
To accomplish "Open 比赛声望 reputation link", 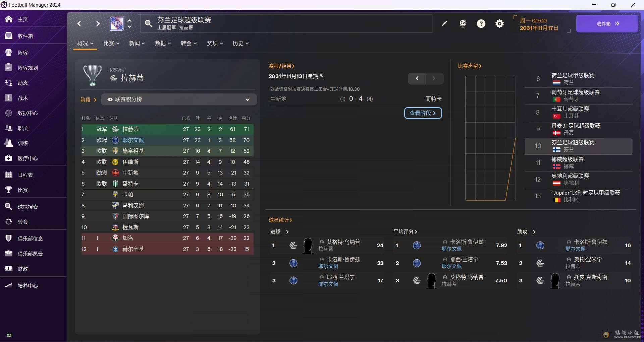I will click(470, 66).
